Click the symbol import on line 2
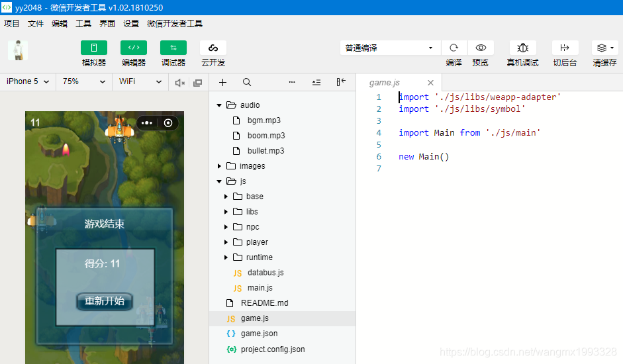 coord(461,109)
